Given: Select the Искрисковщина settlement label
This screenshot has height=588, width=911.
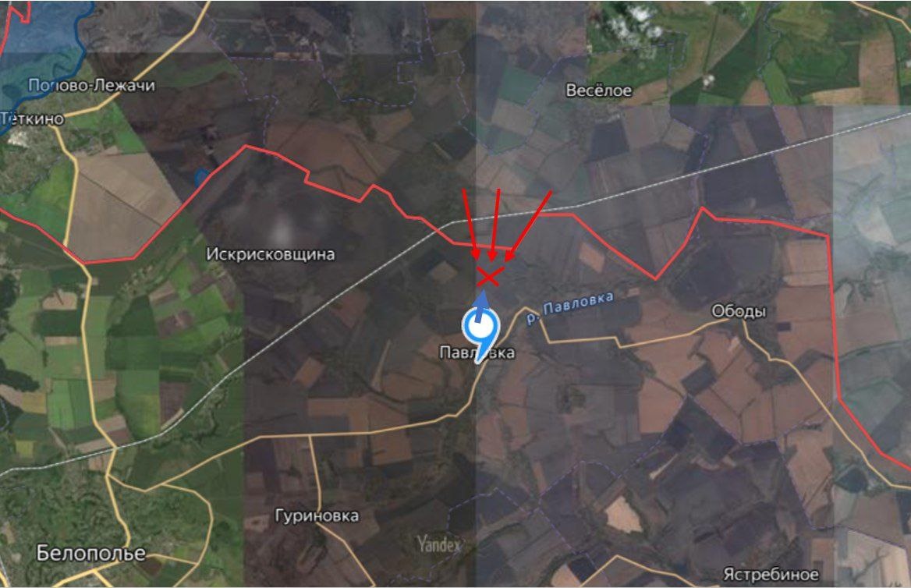Looking at the screenshot, I should [270, 254].
